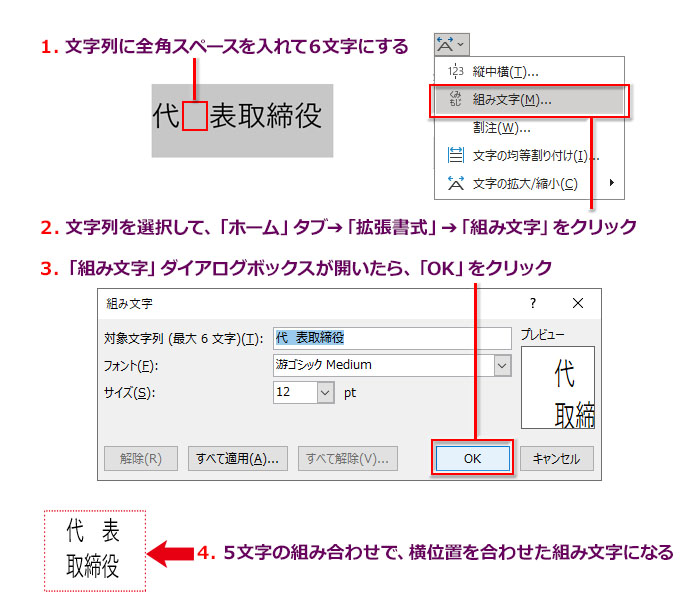This screenshot has width=700, height=600.
Task: Open the フォント dropdown arrow
Action: (x=502, y=366)
